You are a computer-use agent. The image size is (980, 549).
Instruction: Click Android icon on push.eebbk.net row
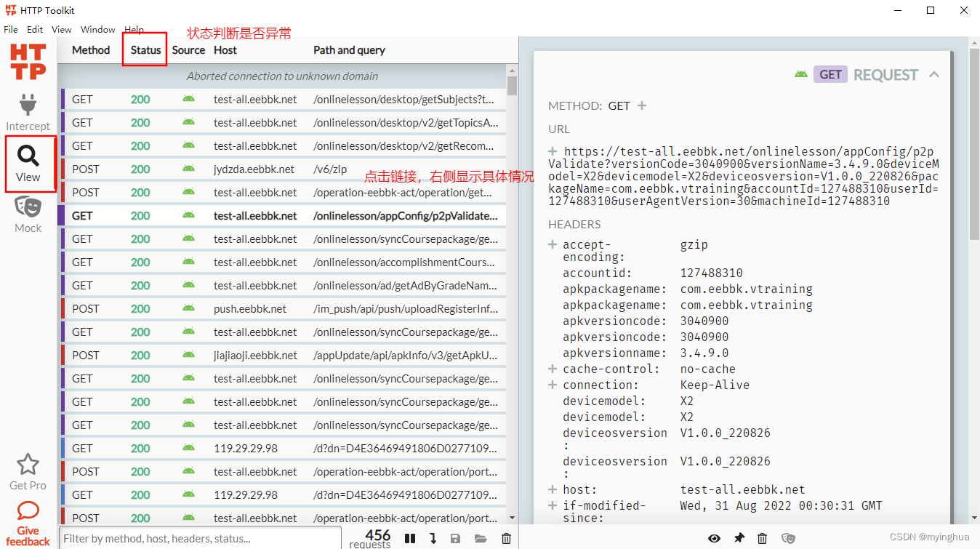coord(188,308)
